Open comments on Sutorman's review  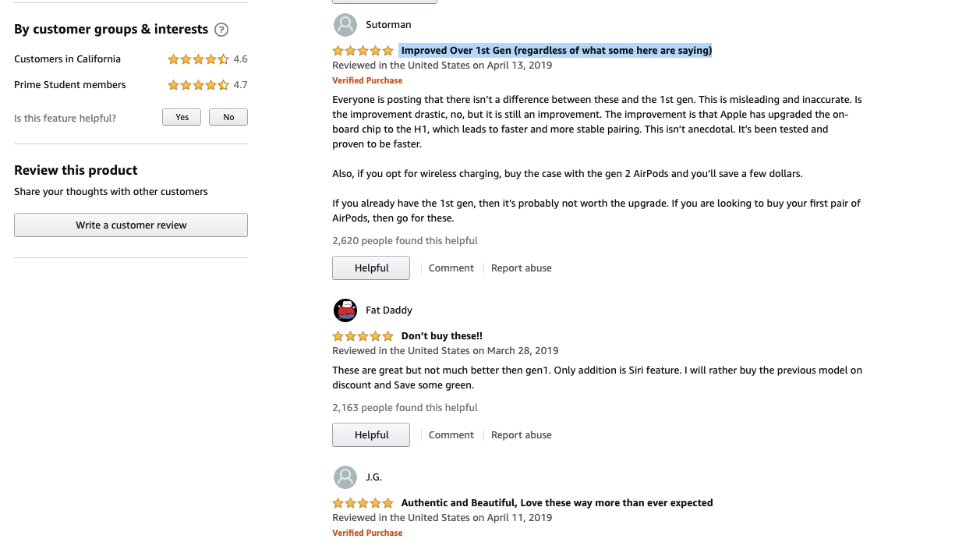(451, 268)
